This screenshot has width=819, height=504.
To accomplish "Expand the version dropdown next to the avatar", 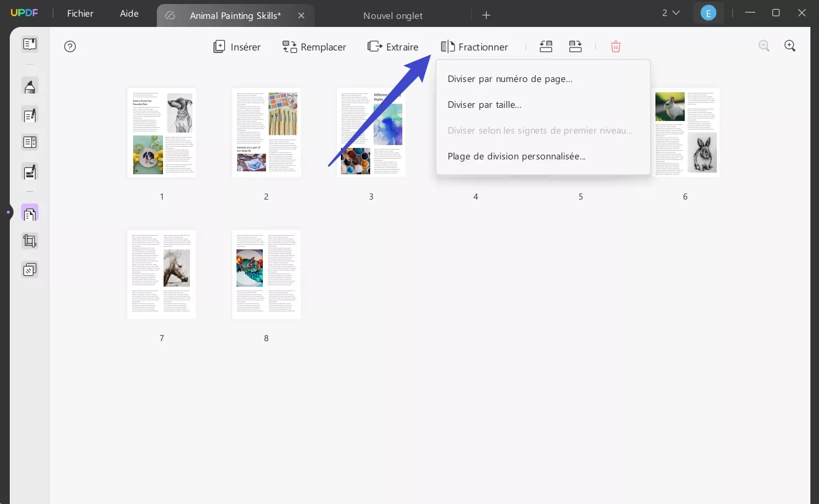I will (670, 12).
